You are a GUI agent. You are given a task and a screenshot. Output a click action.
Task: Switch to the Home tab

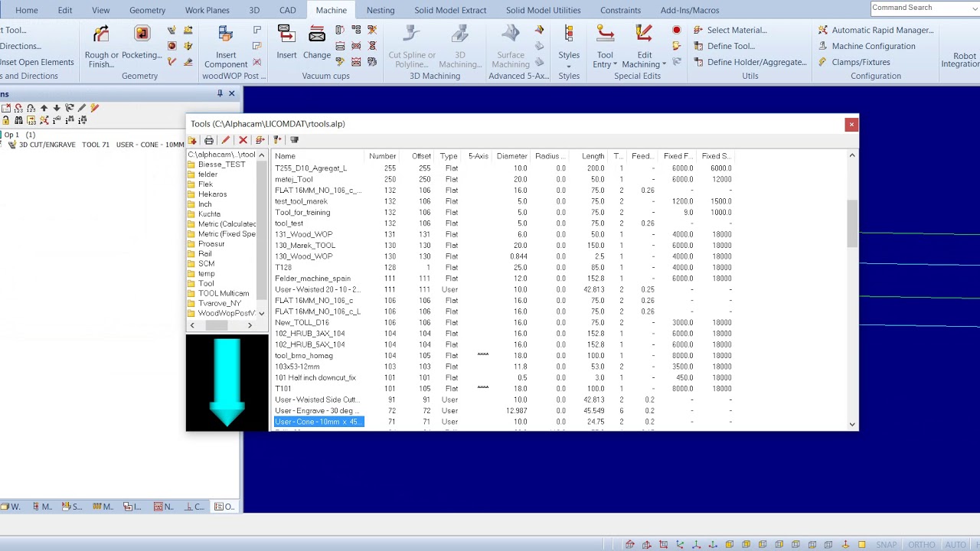point(26,10)
